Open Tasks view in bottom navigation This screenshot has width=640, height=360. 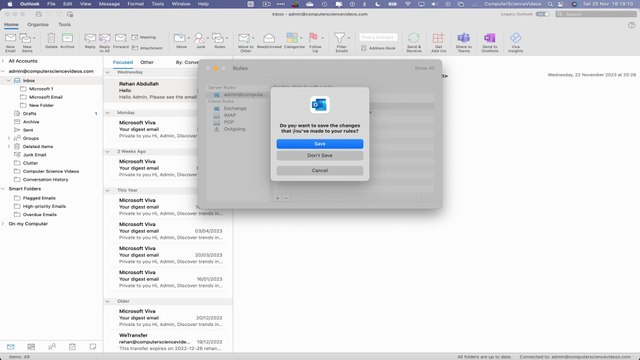(72, 347)
